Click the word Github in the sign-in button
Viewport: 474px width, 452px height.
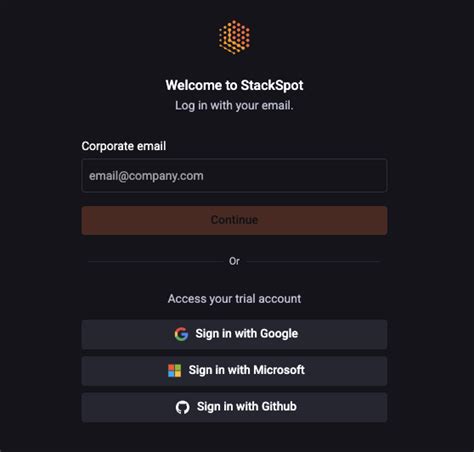point(279,406)
